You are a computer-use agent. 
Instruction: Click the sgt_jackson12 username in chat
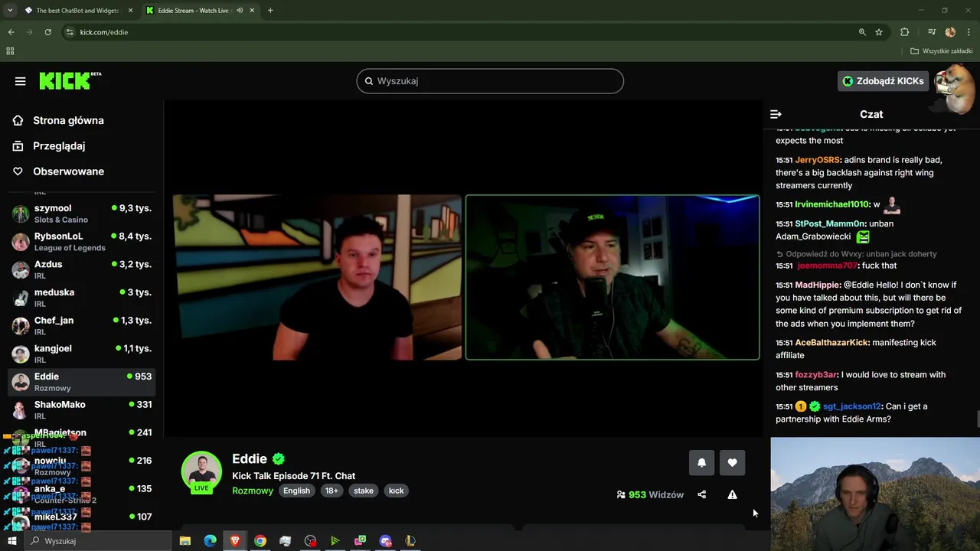point(852,406)
